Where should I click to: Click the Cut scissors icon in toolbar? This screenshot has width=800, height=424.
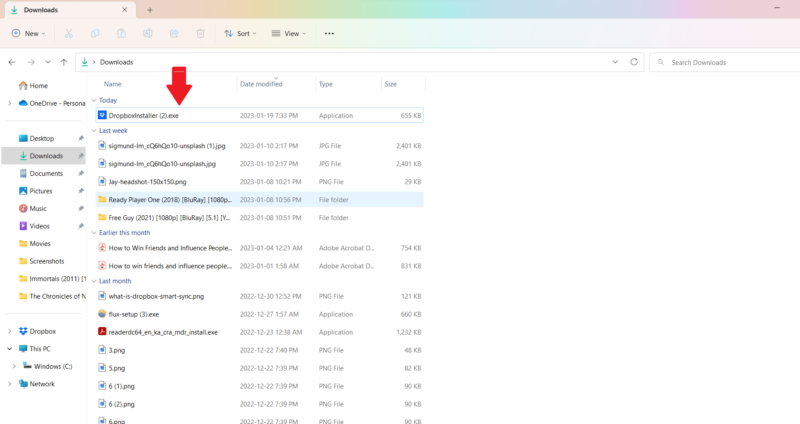pos(68,33)
